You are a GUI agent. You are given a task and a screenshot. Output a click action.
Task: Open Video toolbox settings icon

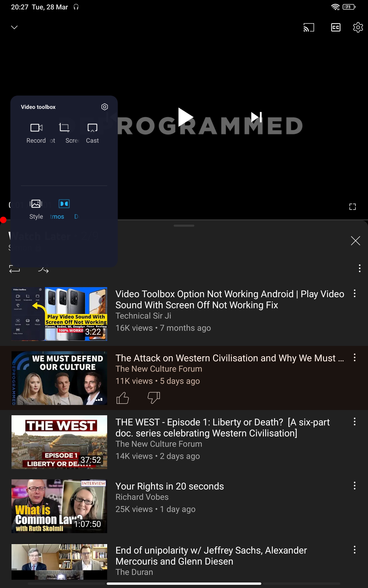(x=104, y=107)
